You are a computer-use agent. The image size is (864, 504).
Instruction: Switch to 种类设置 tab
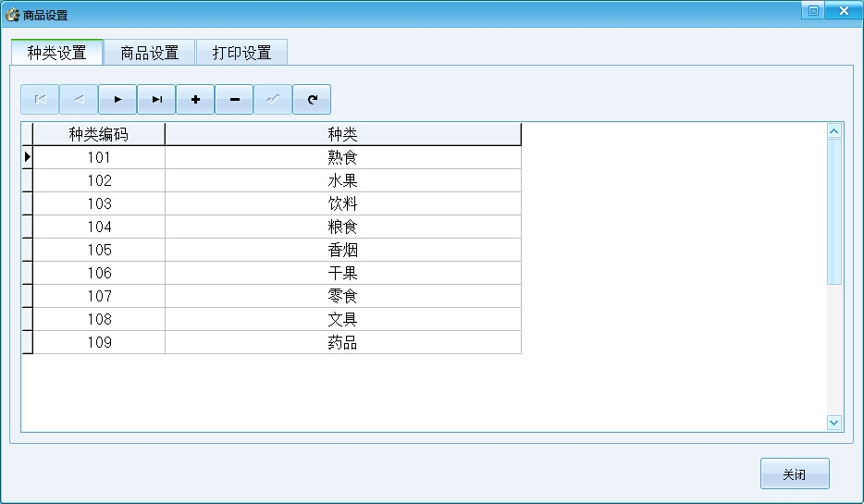pyautogui.click(x=56, y=53)
